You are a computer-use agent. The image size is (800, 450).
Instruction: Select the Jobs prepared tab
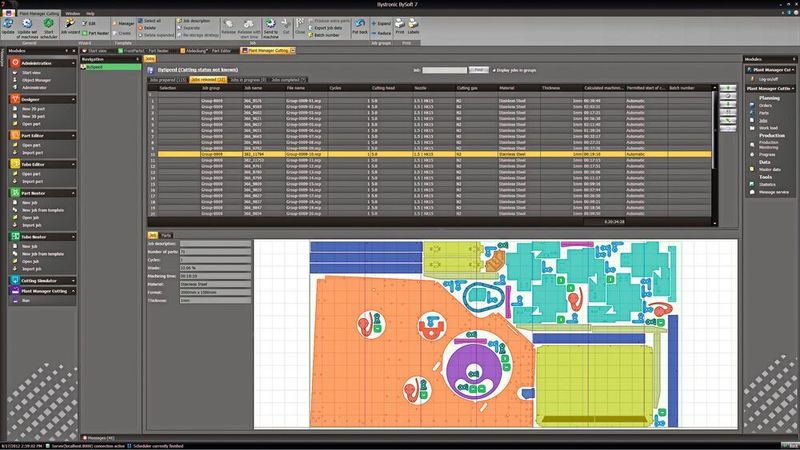[x=167, y=80]
